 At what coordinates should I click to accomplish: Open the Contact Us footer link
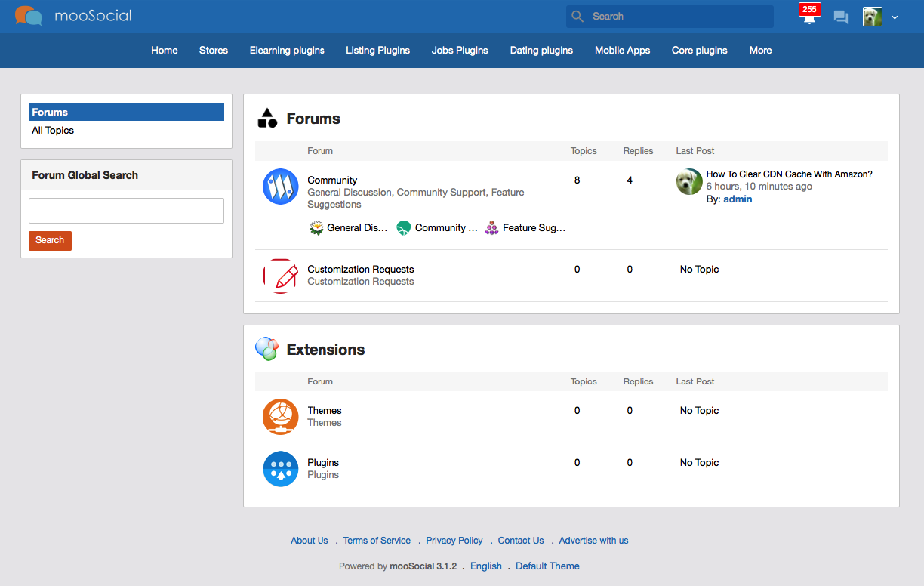click(x=521, y=541)
